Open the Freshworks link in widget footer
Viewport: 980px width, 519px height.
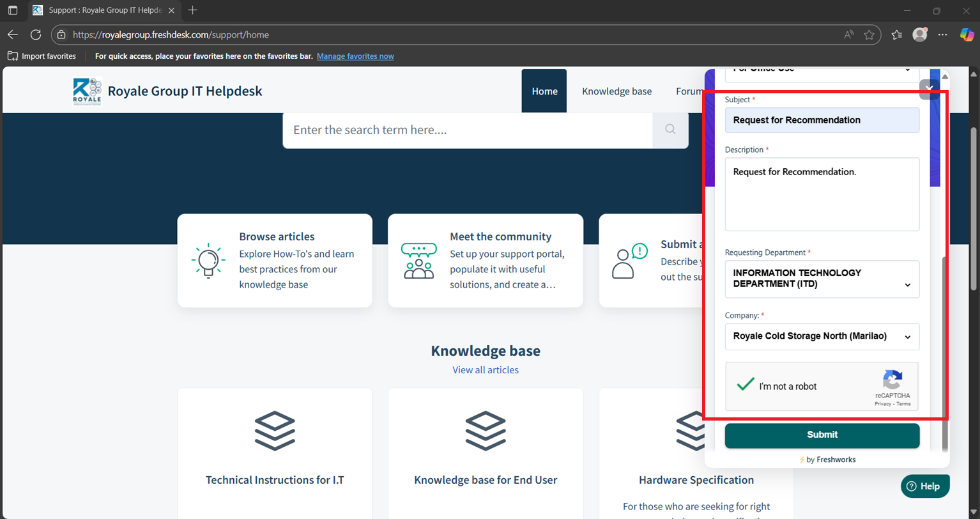point(836,460)
